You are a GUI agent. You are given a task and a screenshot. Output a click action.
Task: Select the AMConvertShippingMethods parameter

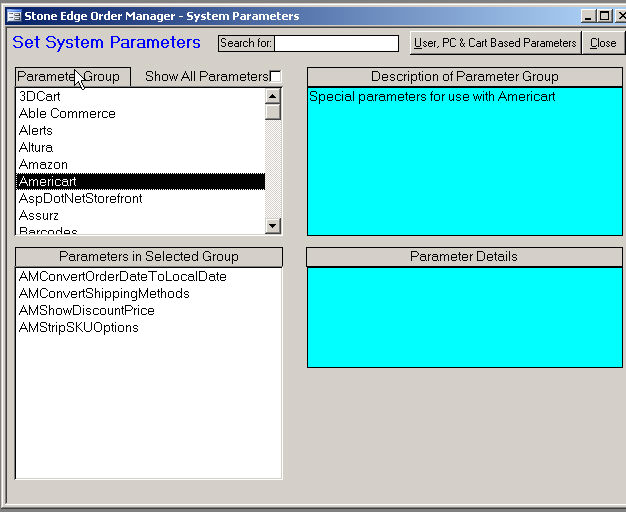pyautogui.click(x=149, y=294)
